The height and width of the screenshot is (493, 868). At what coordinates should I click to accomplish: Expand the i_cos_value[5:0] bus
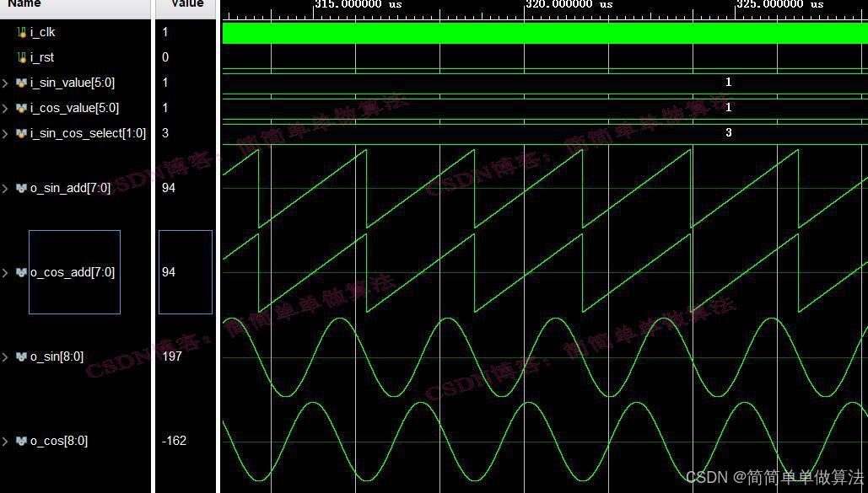[x=5, y=109]
